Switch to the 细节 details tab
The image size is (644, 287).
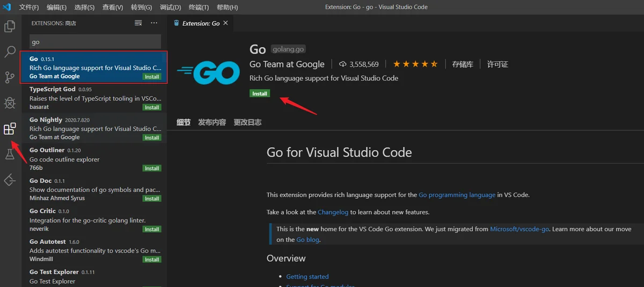184,122
